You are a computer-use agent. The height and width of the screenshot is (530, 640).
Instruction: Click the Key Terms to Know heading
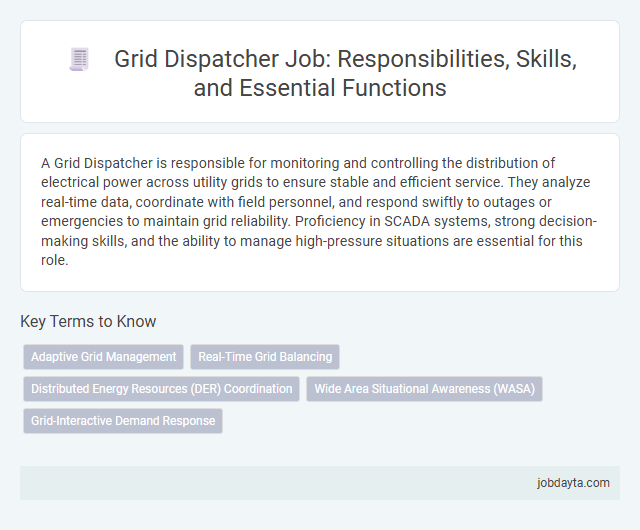[x=88, y=321]
